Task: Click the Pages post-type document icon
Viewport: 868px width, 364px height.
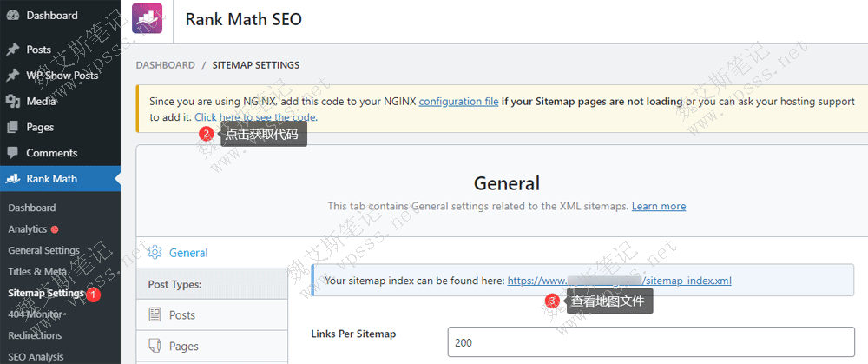Action: click(155, 347)
